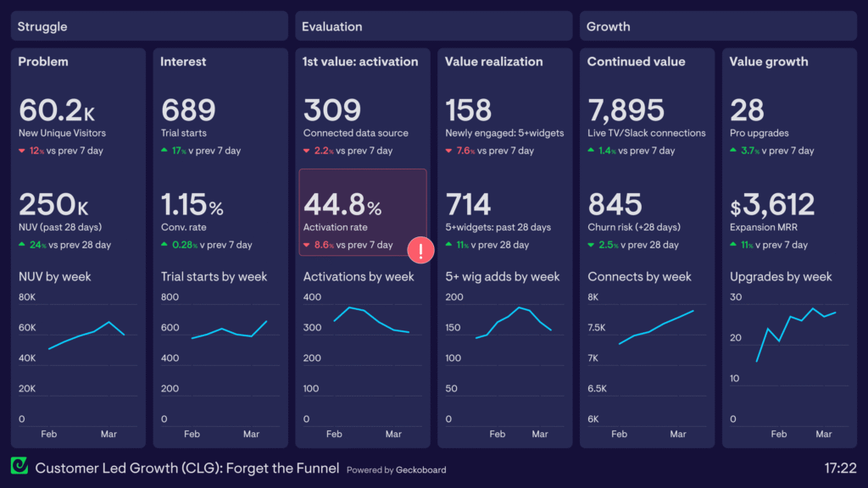Screen dimensions: 868x488
Task: Open the Powered by Geckoboard link
Action: click(396, 469)
